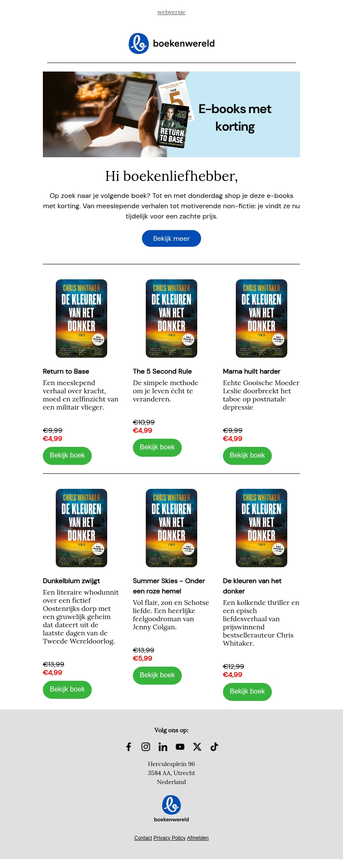This screenshot has height=868, width=343.
Task: Open the YouTube social icon
Action: point(180,747)
